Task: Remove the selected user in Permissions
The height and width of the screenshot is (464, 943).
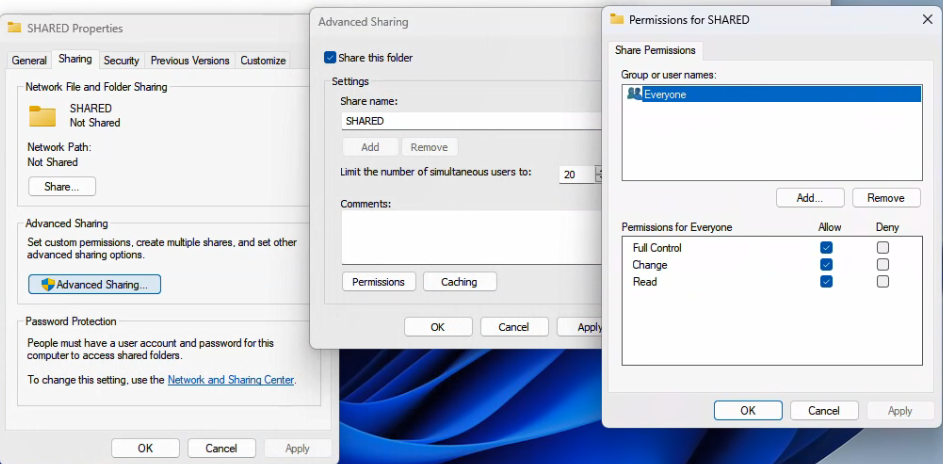Action: coord(886,198)
